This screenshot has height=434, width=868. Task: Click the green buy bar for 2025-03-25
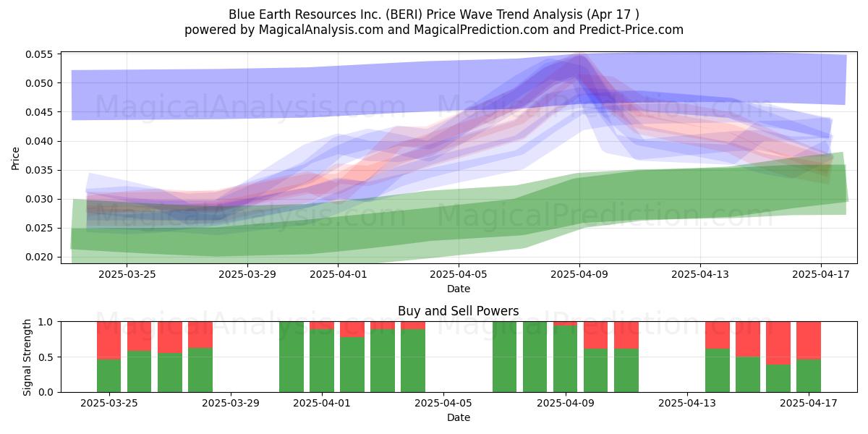coord(109,375)
